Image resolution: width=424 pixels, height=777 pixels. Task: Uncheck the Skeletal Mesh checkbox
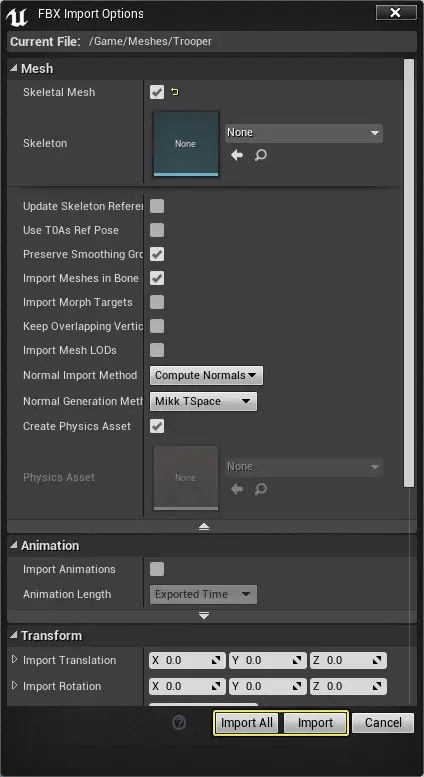point(157,92)
